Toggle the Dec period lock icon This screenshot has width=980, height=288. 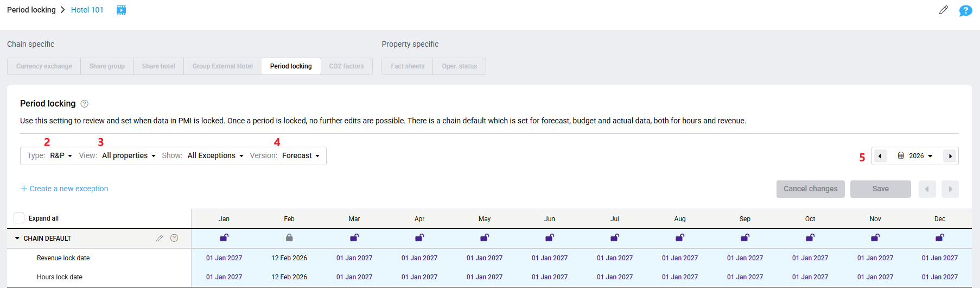940,237
